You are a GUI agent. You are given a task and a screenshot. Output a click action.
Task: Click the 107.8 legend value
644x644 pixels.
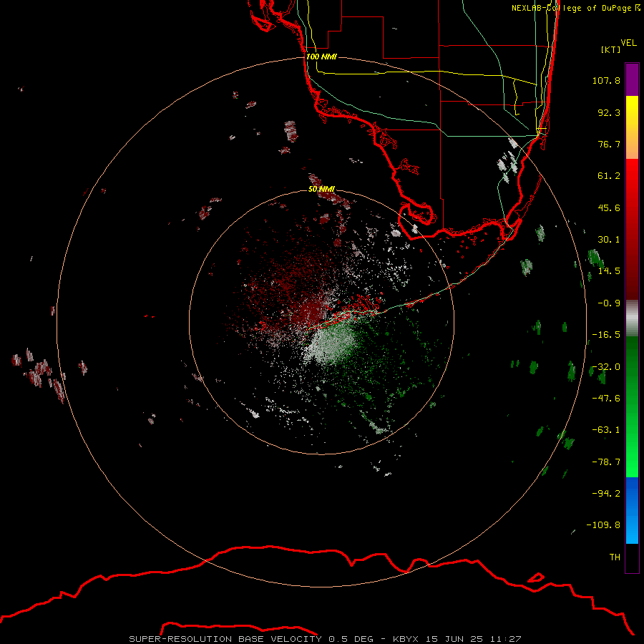(606, 80)
